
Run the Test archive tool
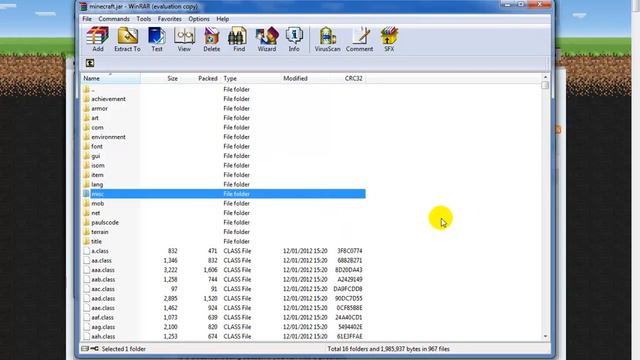click(157, 39)
